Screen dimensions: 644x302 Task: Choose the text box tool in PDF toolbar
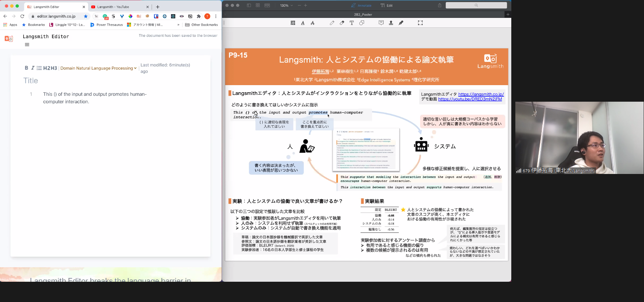352,23
